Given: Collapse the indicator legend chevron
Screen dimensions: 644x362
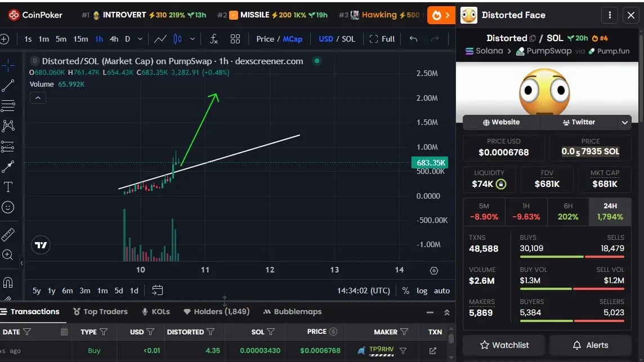Looking at the screenshot, I should (38, 98).
